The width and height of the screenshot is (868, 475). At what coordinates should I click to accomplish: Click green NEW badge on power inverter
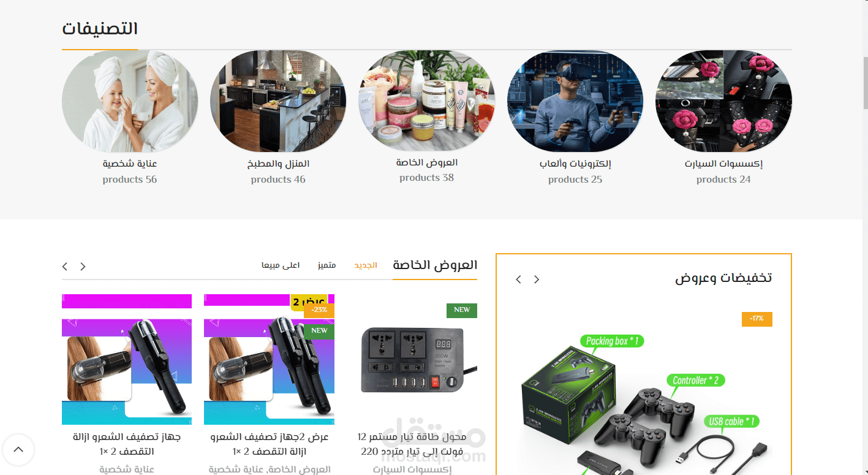pos(462,310)
